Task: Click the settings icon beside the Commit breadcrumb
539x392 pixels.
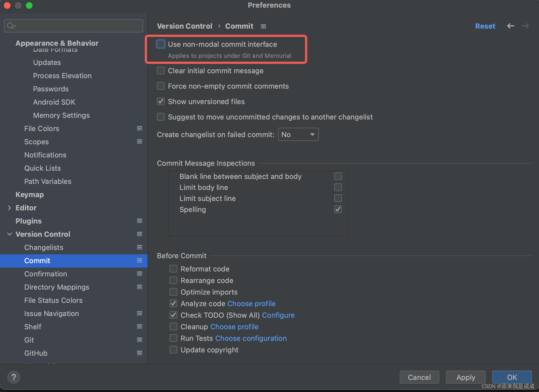Action: [x=263, y=26]
